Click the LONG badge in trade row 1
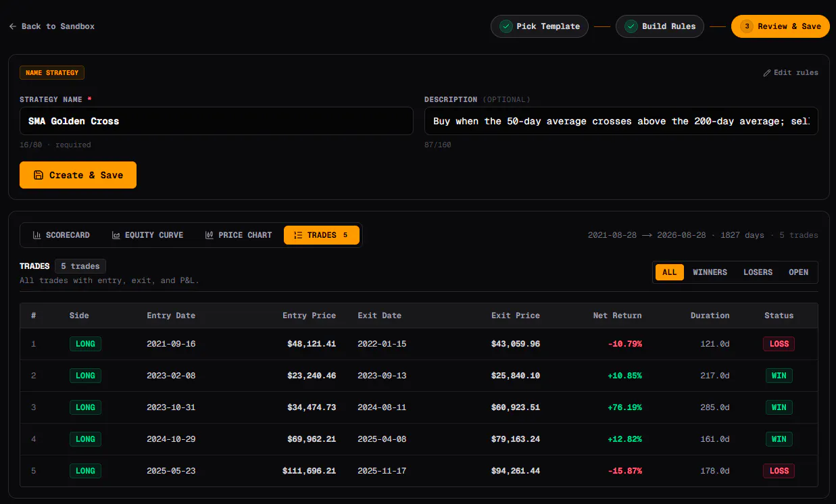The height and width of the screenshot is (504, 836). (85, 344)
